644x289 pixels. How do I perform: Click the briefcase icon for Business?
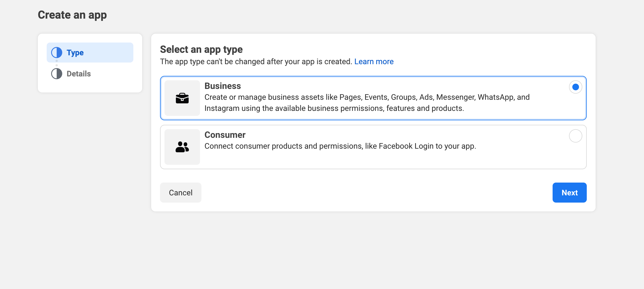tap(182, 98)
